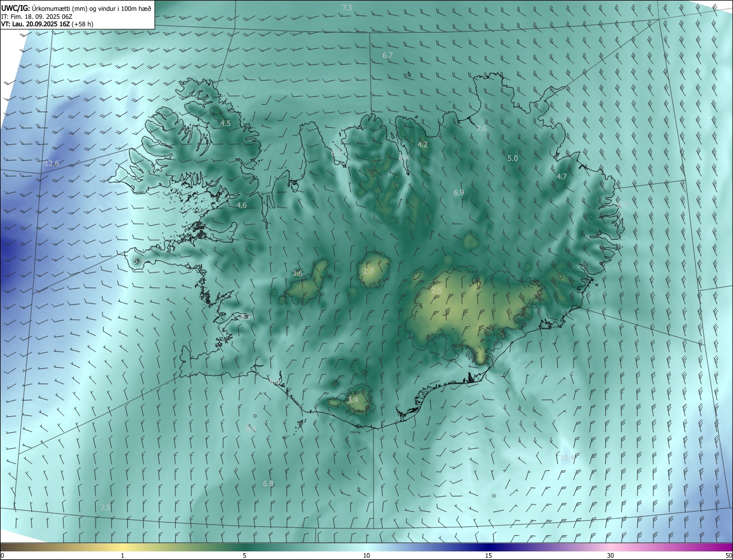Click the legend tick label 30
Screen dimensions: 733x560
tap(610, 556)
